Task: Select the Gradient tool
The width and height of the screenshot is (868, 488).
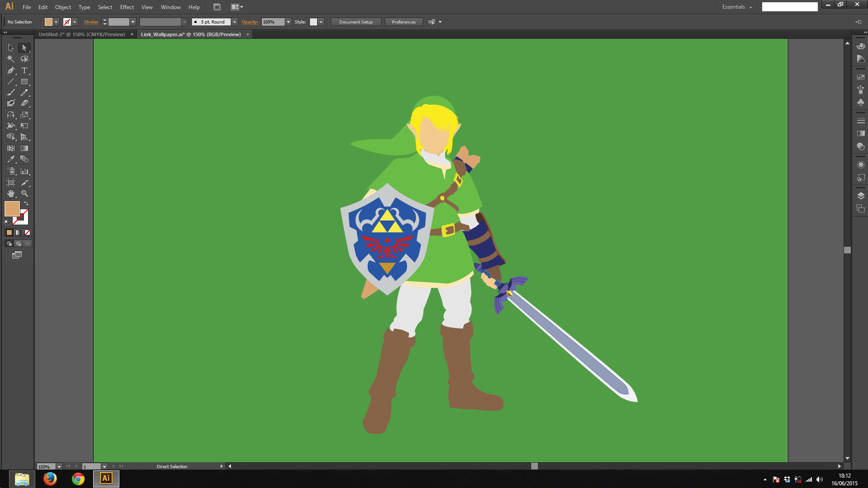Action: (24, 148)
